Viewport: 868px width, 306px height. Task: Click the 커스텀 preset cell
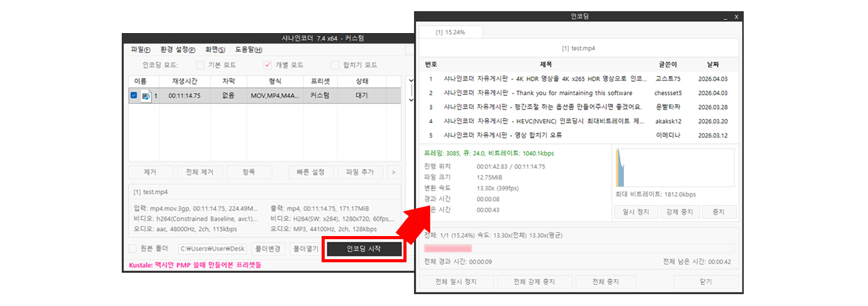[320, 96]
